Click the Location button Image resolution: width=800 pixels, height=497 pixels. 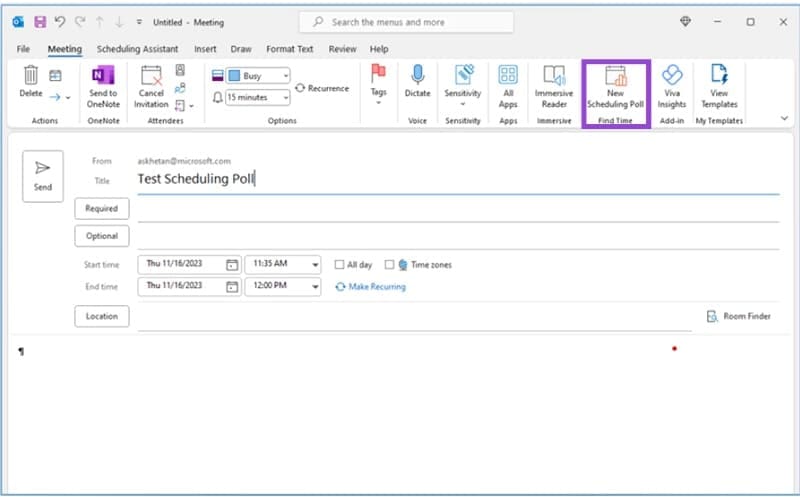[x=102, y=316]
